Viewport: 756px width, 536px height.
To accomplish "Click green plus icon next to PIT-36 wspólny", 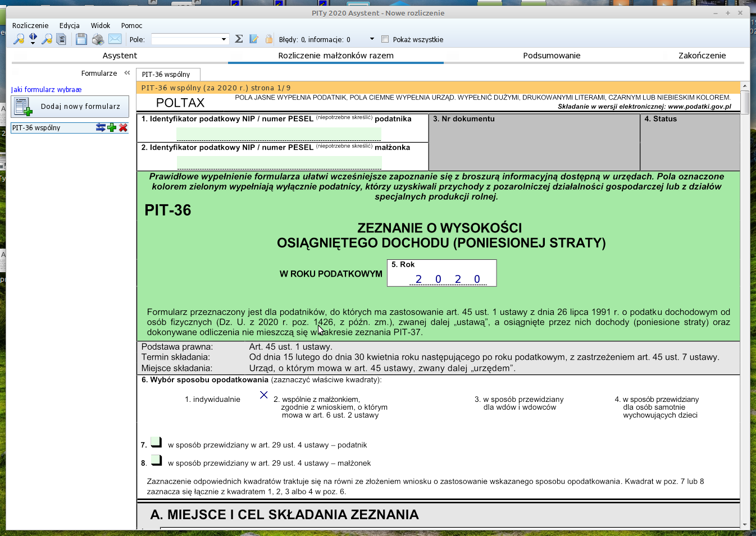I will pyautogui.click(x=112, y=128).
